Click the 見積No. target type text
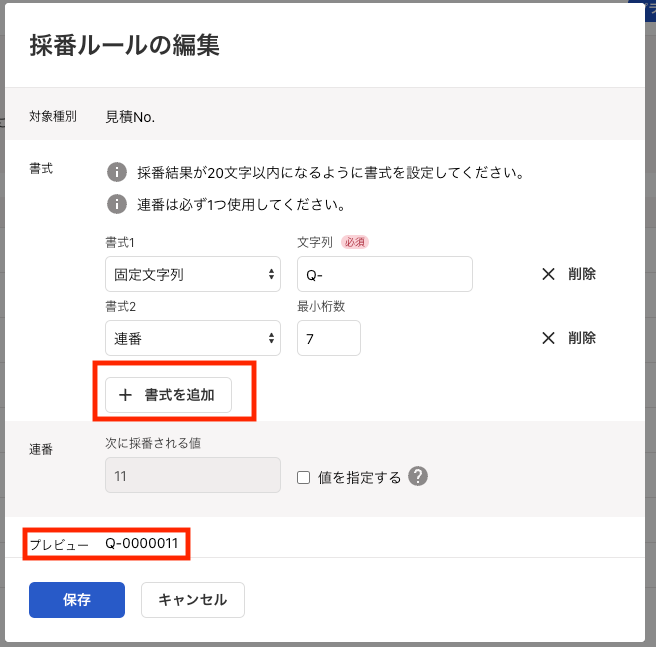The image size is (656, 647). coord(130,117)
